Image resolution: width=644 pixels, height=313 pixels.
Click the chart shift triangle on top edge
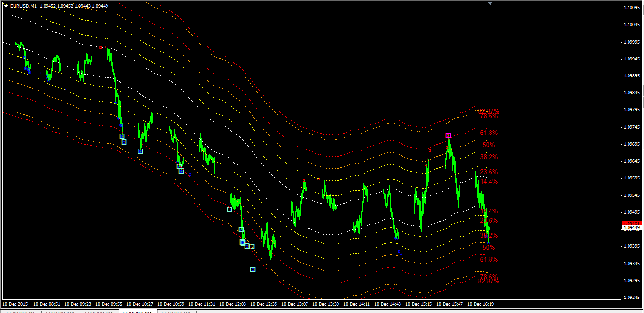pos(491,3)
